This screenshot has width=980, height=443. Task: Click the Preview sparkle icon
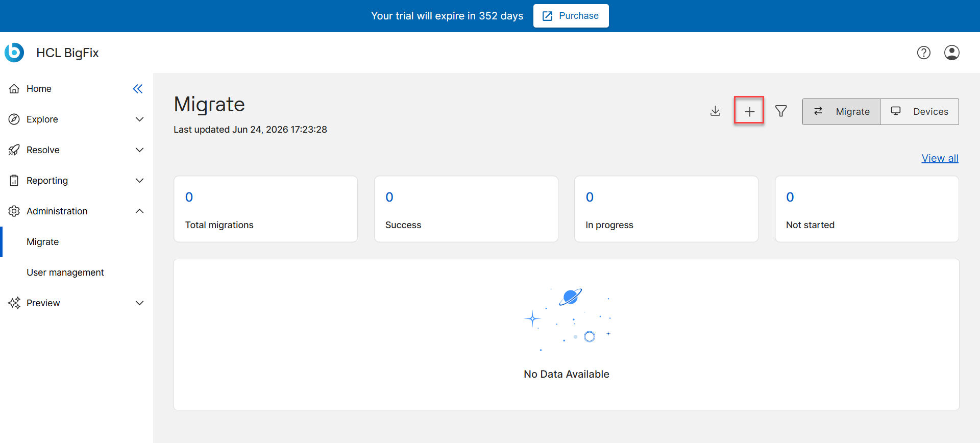coord(14,303)
